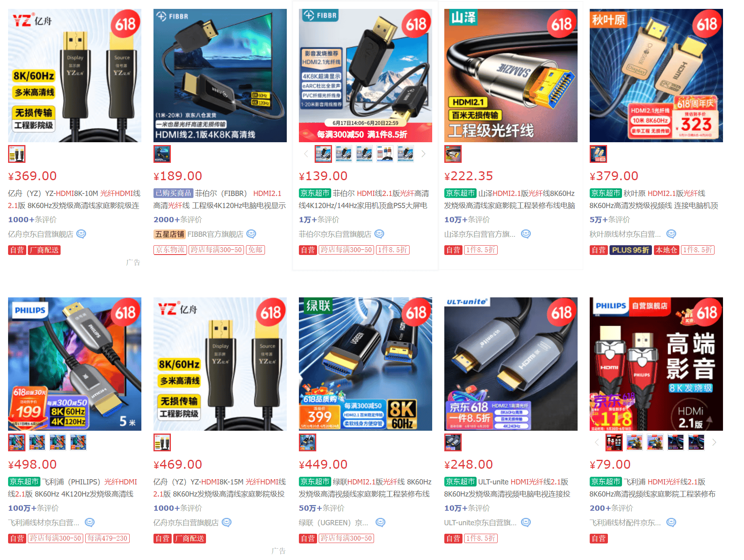Open ¥222.35 山泽 HDMI2.1 main product image

point(511,76)
